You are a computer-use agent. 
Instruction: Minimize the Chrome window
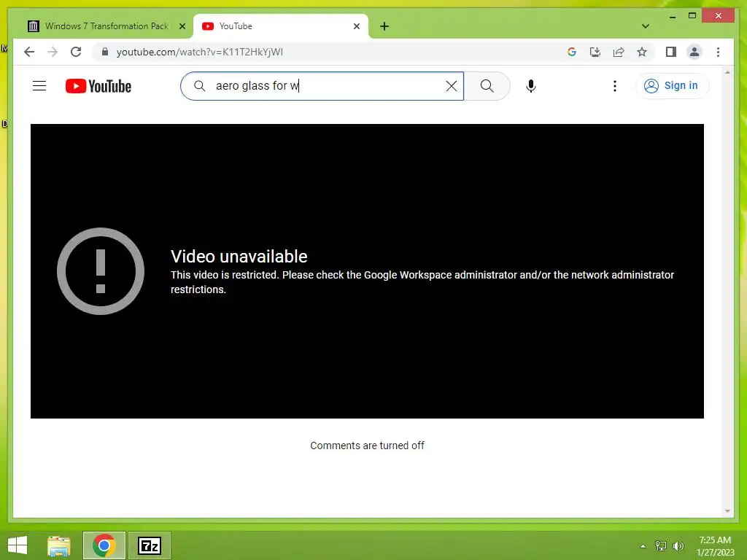[672, 16]
